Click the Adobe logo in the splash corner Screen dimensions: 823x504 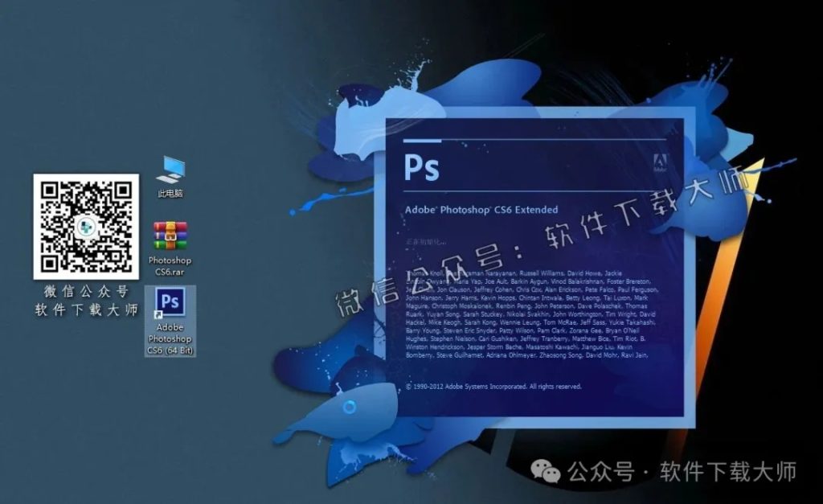pos(660,161)
